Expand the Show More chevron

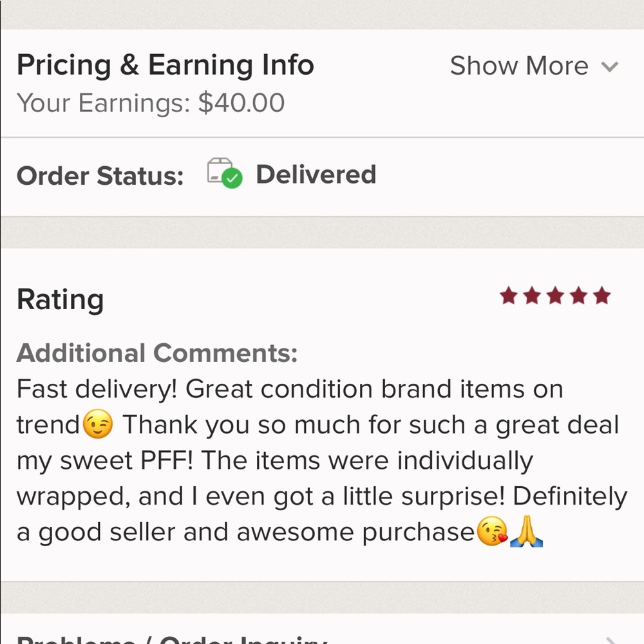point(609,66)
